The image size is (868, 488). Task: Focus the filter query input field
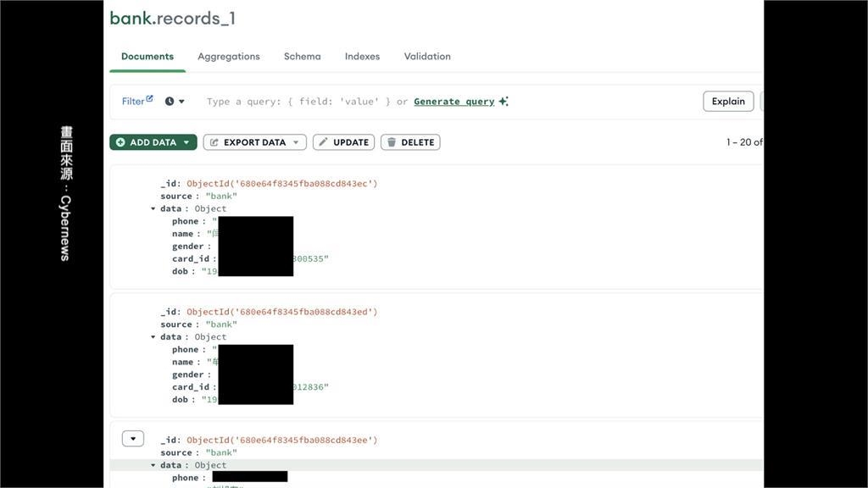click(x=297, y=102)
